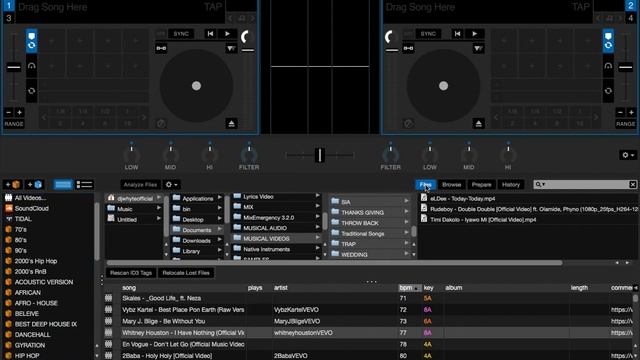Adjust left channel LOW EQ knob
This screenshot has width=640, height=360.
pyautogui.click(x=131, y=155)
